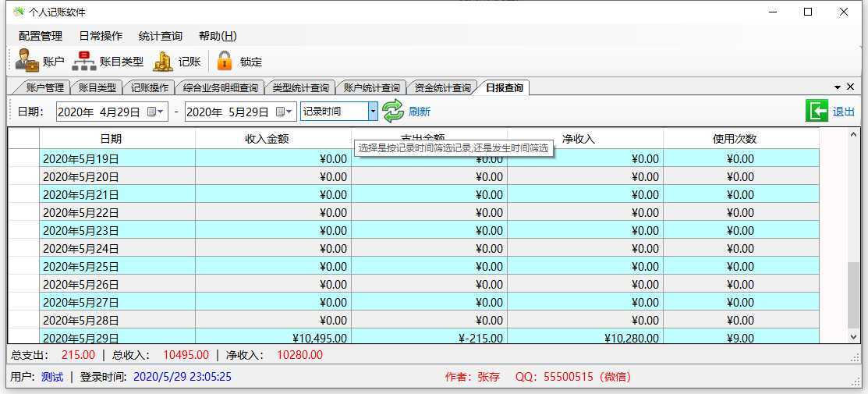Switch to the 账户管理 tab
The width and height of the screenshot is (868, 394).
point(44,87)
